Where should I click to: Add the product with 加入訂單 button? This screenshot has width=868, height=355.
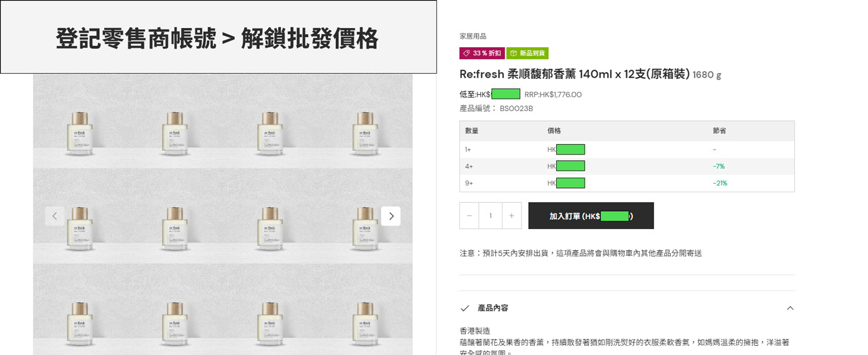coord(591,216)
